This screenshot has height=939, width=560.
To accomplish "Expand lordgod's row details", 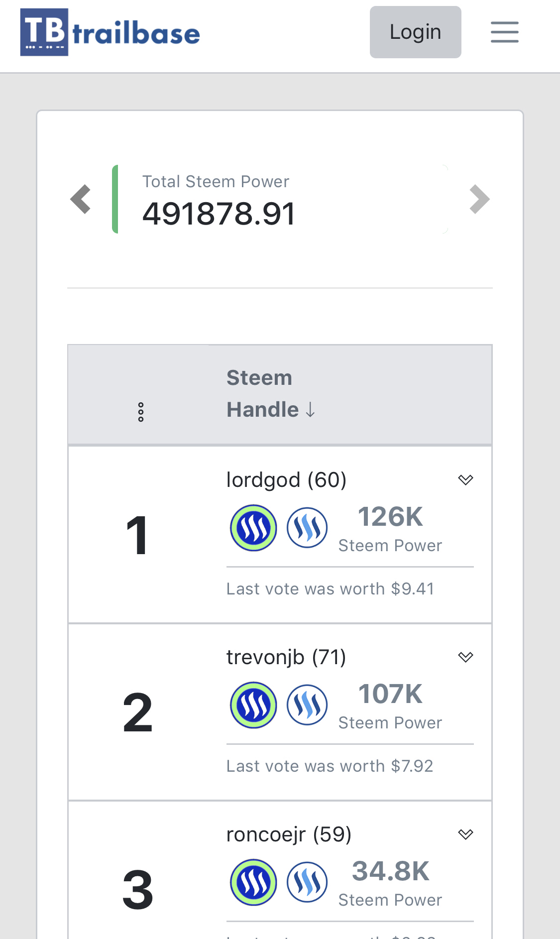I will [465, 480].
